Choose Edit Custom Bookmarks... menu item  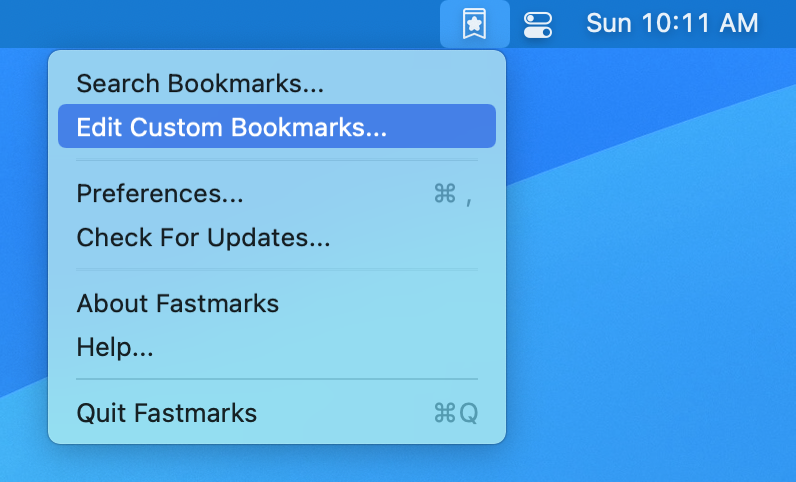pyautogui.click(x=277, y=126)
